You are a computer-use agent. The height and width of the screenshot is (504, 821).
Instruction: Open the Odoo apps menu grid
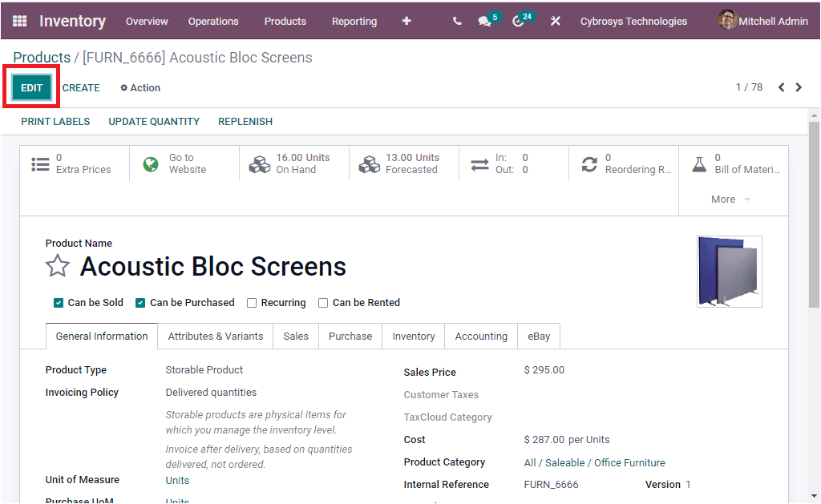(x=19, y=21)
